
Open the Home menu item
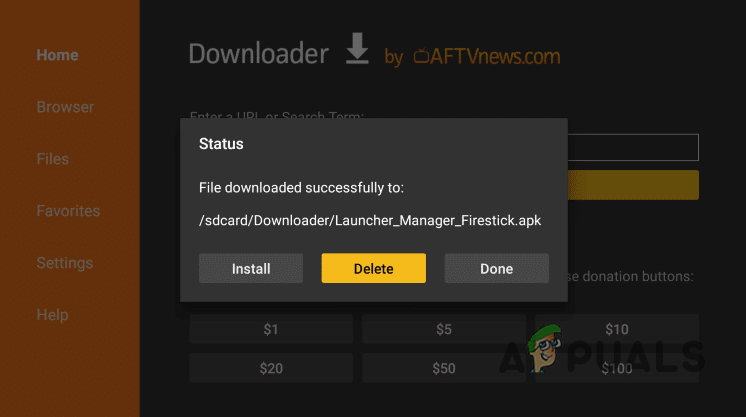(x=58, y=55)
